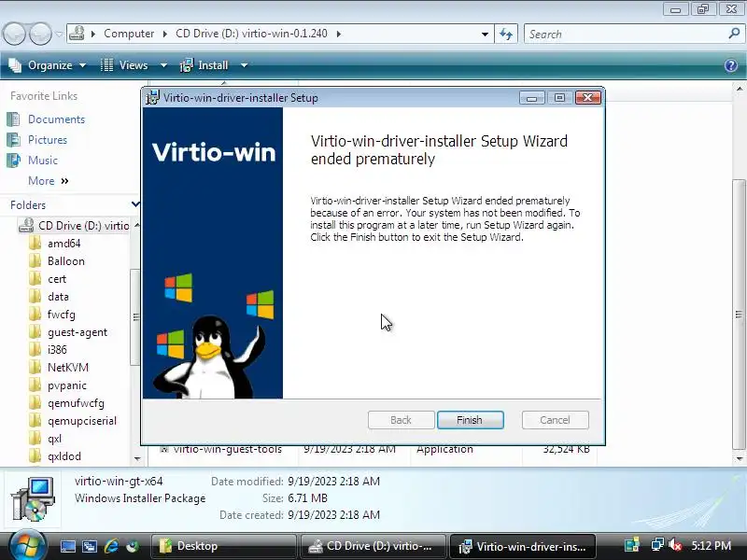The height and width of the screenshot is (560, 747).
Task: Click the folder tree scroll-down arrow
Action: click(137, 459)
